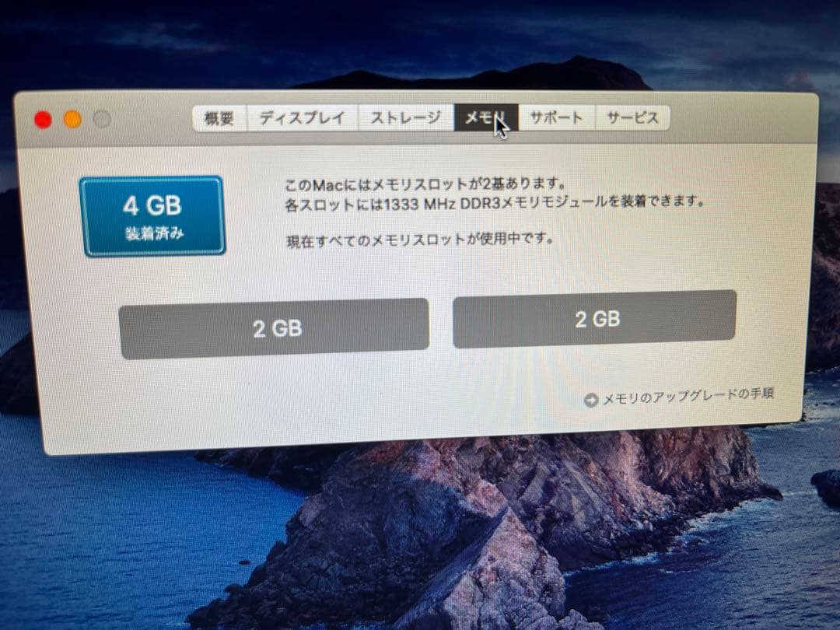Image resolution: width=840 pixels, height=630 pixels.
Task: Click the 1333 MHz DDR3 description line
Action: tap(494, 203)
